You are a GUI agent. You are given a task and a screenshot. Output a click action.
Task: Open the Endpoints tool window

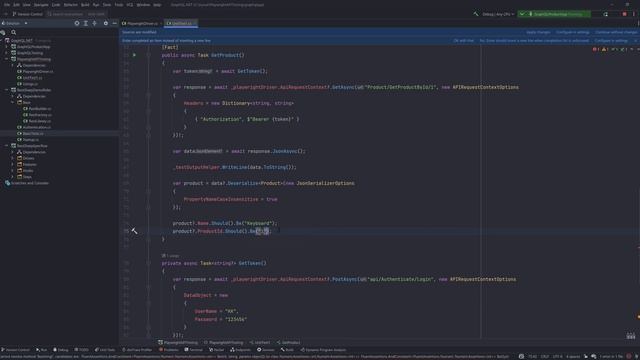(240, 350)
